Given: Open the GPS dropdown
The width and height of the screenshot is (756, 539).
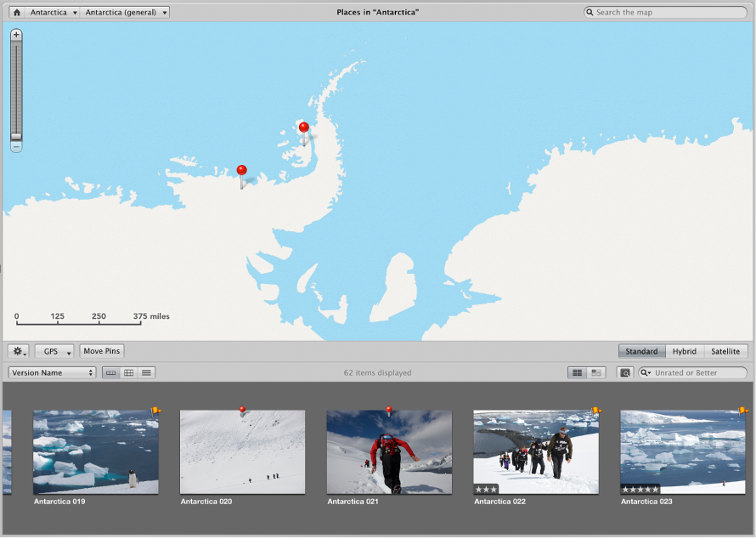Looking at the screenshot, I should coord(54,351).
